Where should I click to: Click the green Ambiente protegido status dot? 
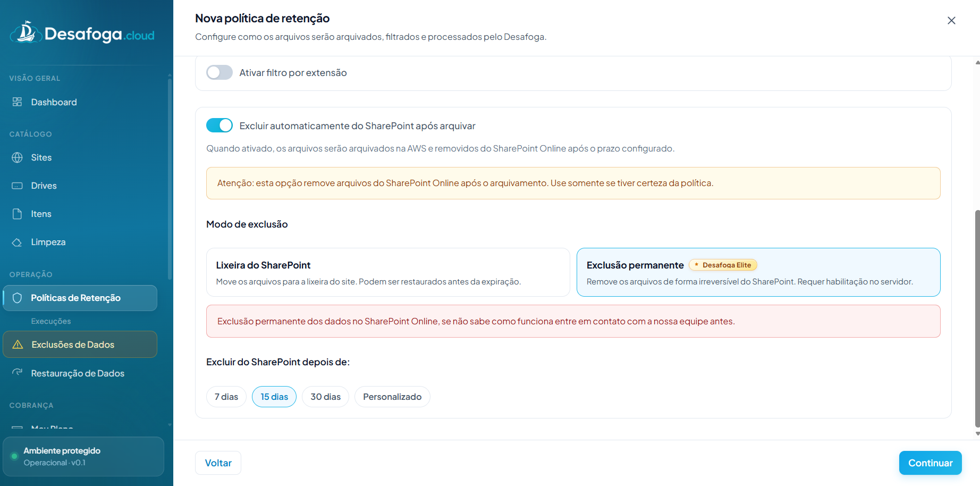click(x=14, y=456)
